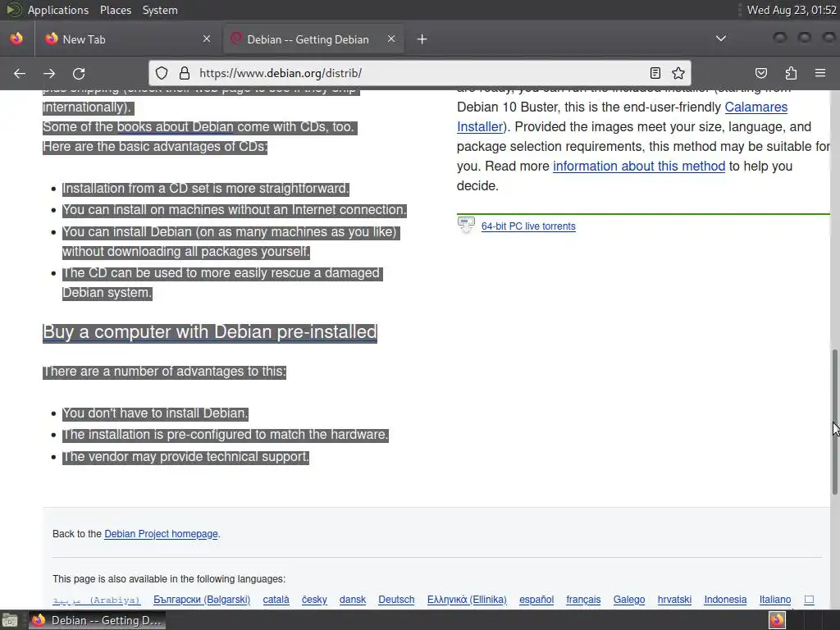
Task: Show desktop icon in bottom panel
Action: (x=10, y=621)
